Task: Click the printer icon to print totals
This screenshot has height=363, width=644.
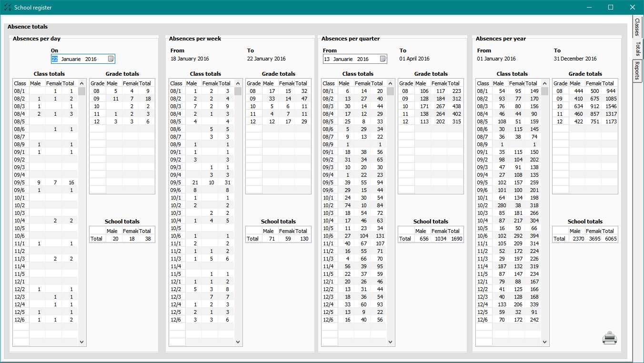Action: (609, 338)
